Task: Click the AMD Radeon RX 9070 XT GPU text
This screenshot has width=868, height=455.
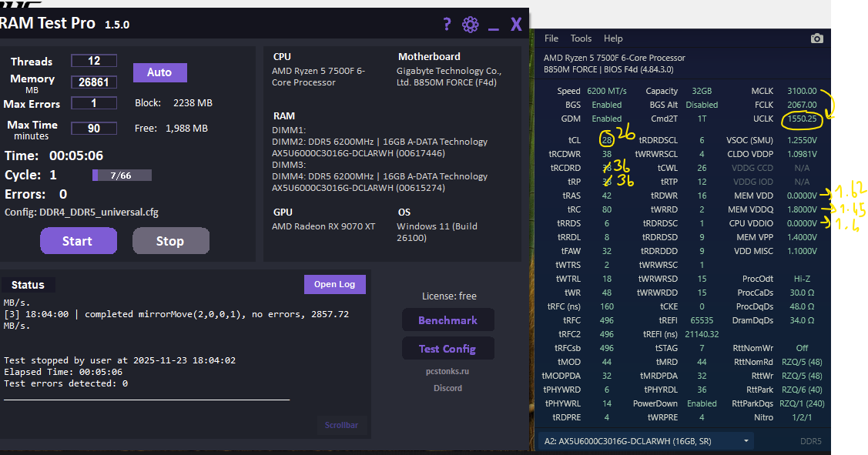Action: tap(323, 226)
